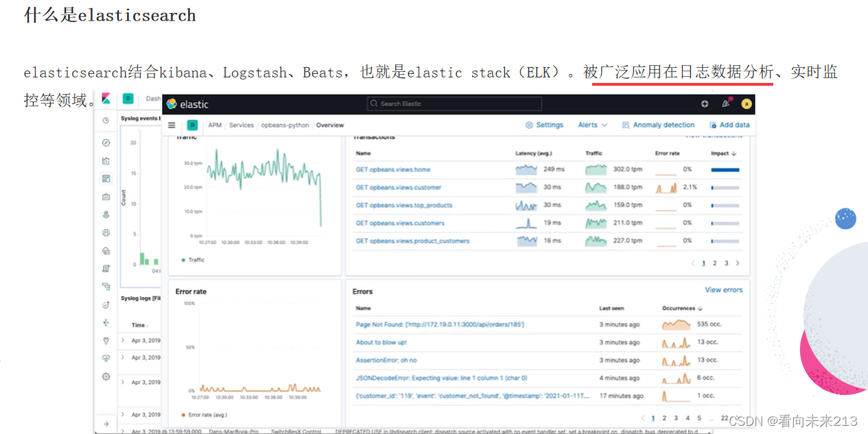Sort transactions by Impact column
The height and width of the screenshot is (434, 868).
(724, 154)
